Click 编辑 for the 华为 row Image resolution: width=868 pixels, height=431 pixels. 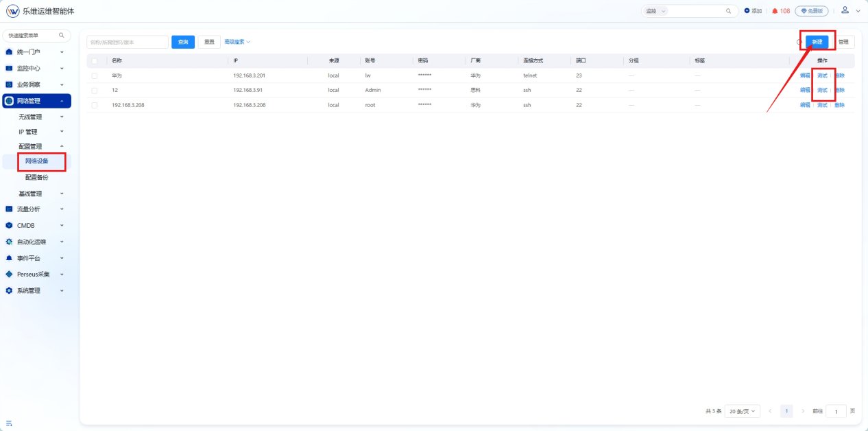805,75
